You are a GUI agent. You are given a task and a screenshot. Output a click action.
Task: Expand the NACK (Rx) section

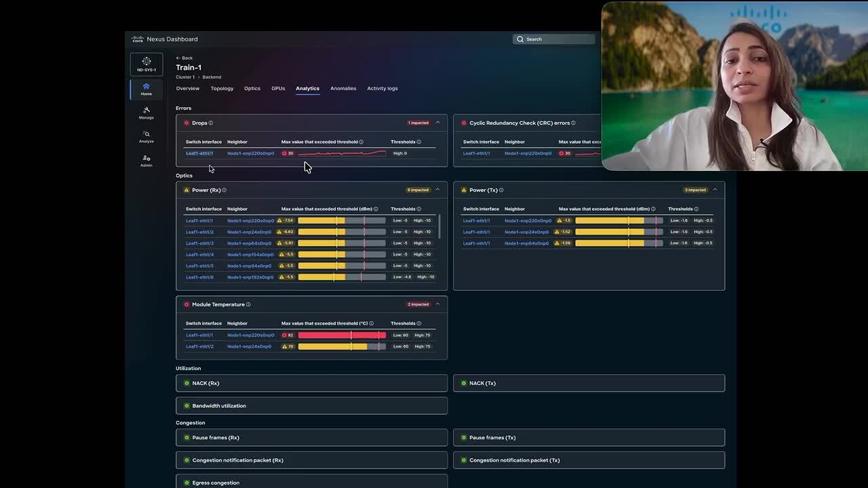point(311,383)
